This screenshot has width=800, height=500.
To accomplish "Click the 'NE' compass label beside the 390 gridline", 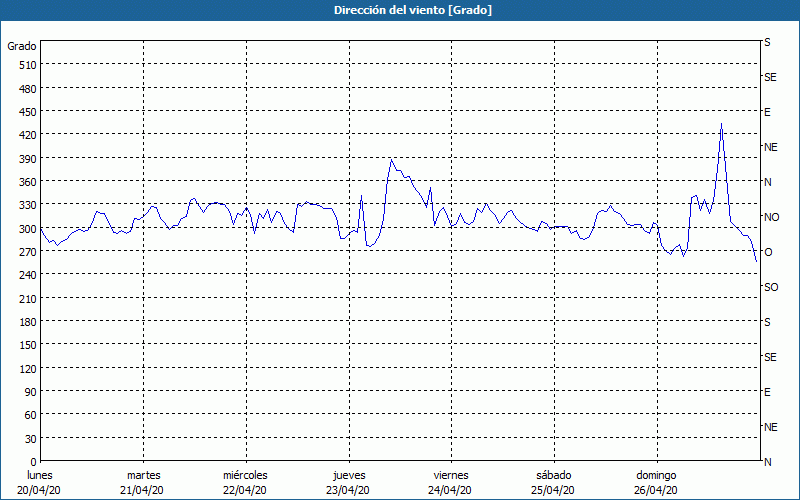I will tap(771, 147).
